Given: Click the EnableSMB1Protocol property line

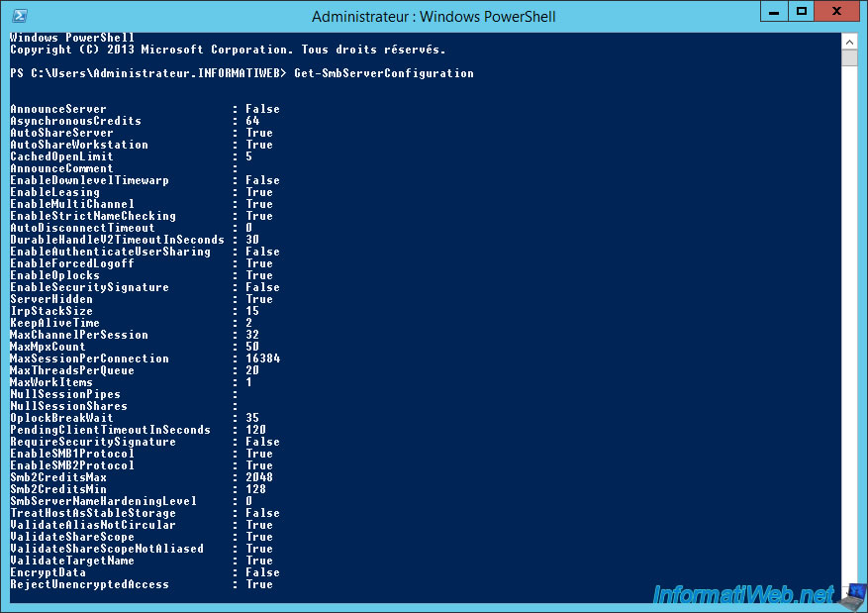Looking at the screenshot, I should pos(72,454).
